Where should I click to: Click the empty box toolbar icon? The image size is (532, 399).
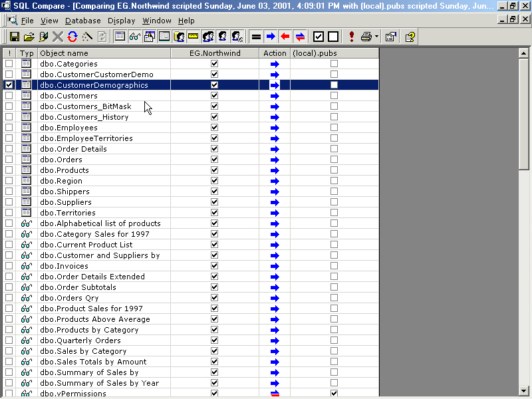tap(333, 37)
